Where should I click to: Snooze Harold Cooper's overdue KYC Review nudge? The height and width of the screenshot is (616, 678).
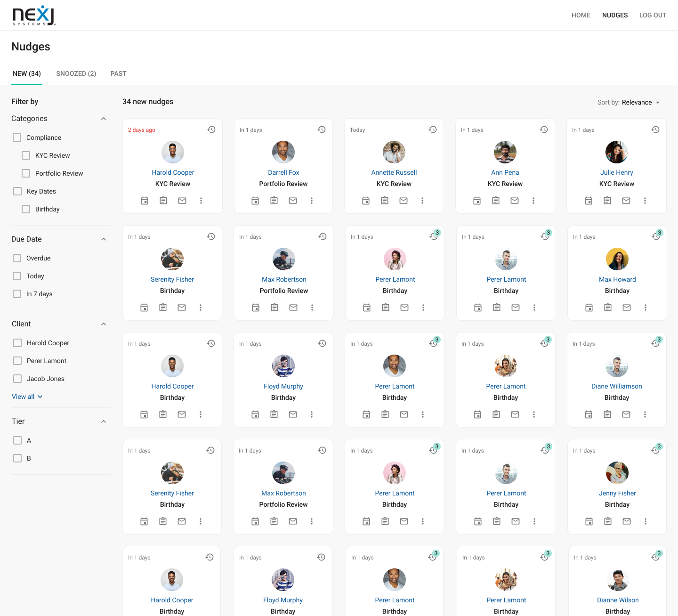click(x=211, y=130)
